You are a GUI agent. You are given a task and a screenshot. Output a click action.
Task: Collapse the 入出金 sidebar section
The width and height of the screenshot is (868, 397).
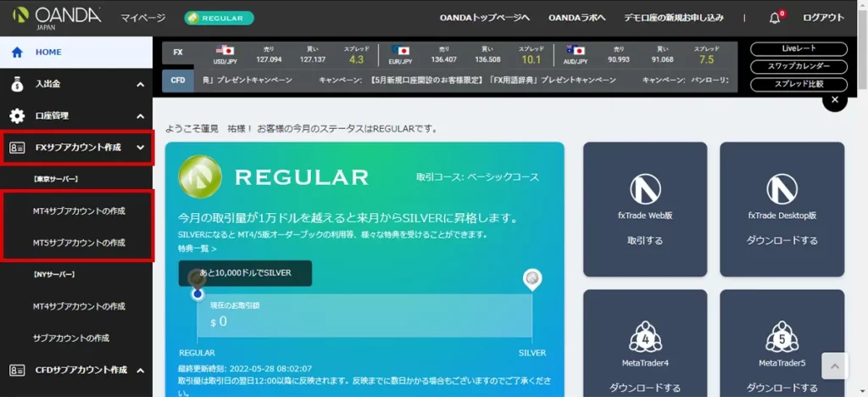coord(140,84)
